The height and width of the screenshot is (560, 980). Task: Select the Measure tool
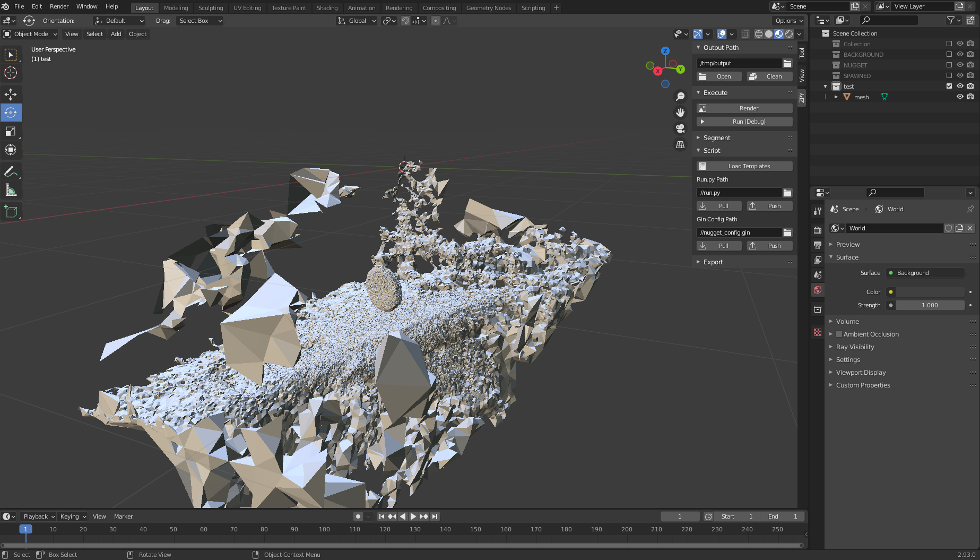pos(11,190)
